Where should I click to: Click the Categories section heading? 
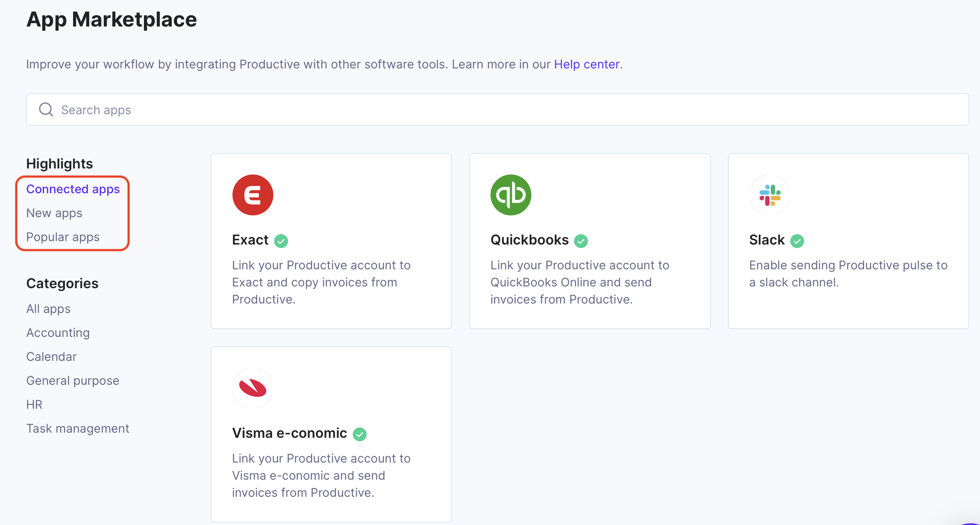click(x=62, y=283)
